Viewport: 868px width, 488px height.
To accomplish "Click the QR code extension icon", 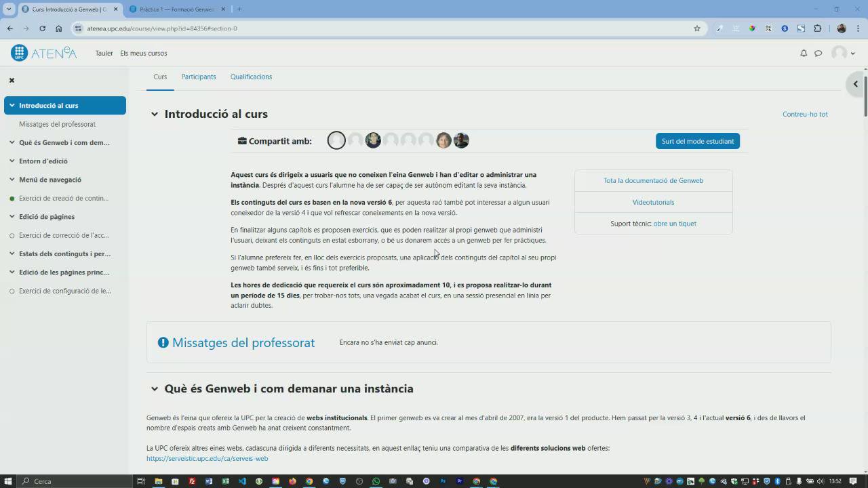I will point(768,28).
